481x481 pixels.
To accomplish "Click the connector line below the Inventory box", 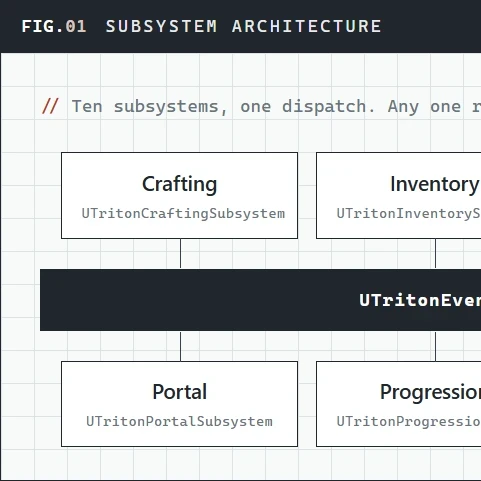I will [435, 254].
